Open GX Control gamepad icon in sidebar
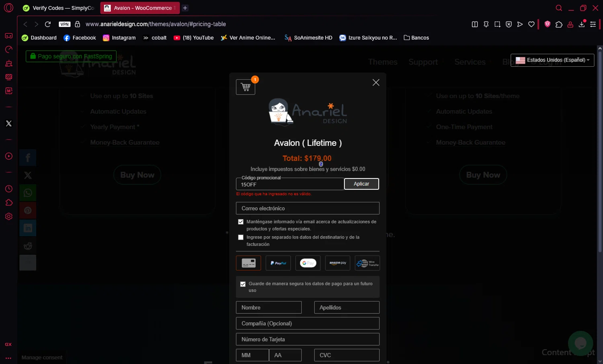The height and width of the screenshot is (364, 603). coord(8,36)
